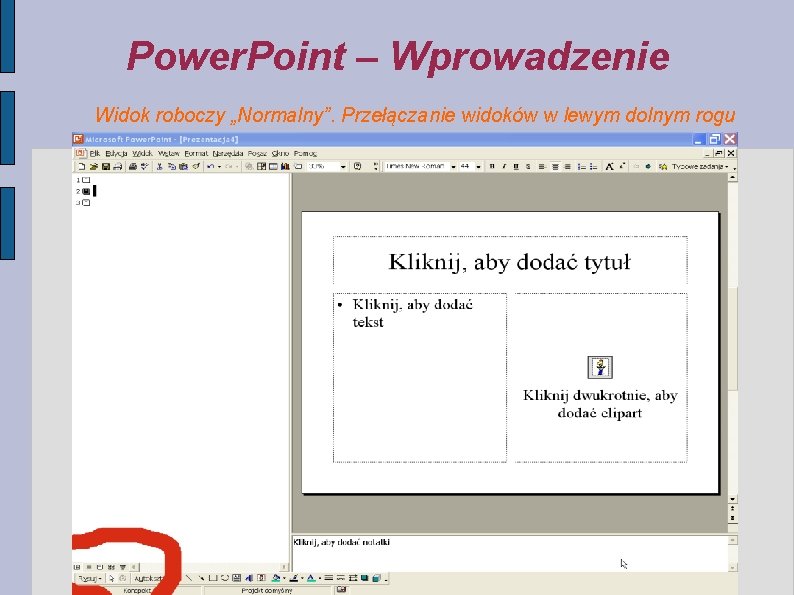Toggle text Shadow formatting
The image size is (794, 595).
tap(528, 166)
